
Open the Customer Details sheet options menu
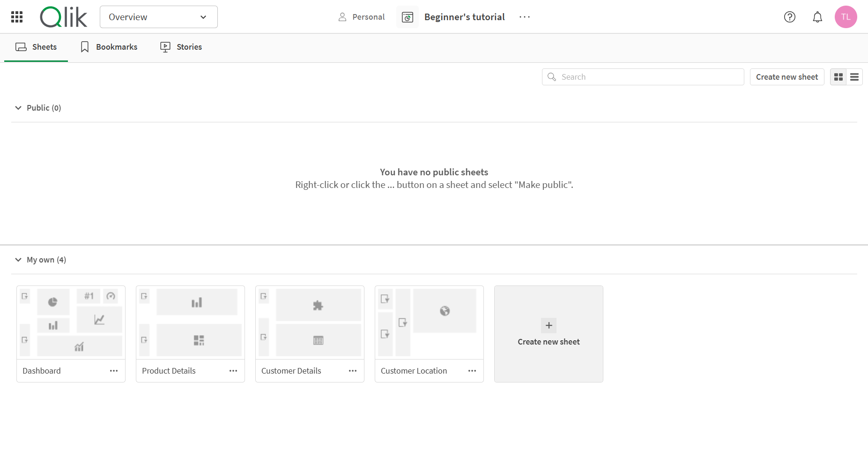point(353,371)
